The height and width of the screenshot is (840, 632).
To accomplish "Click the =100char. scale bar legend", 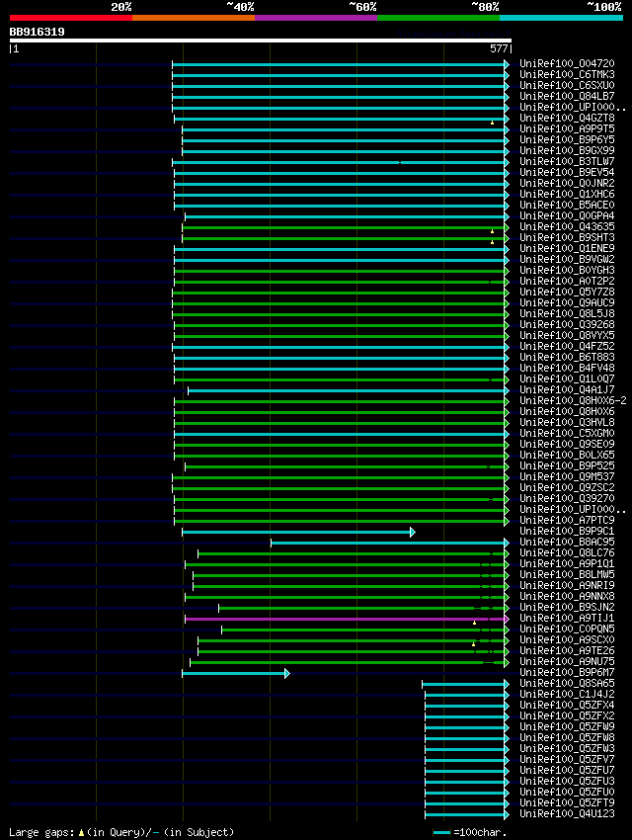I will click(469, 832).
